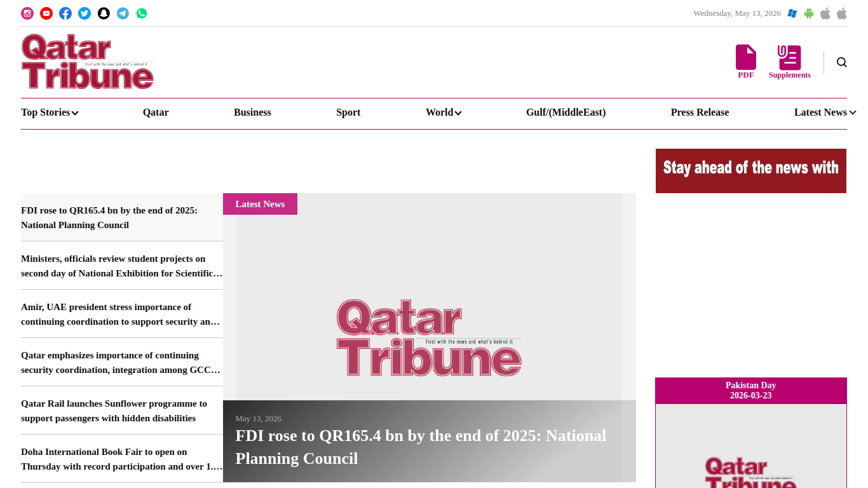Screen dimensions: 868x488
Task: Open the Gulf/(MiddleEast) section
Action: [566, 112]
